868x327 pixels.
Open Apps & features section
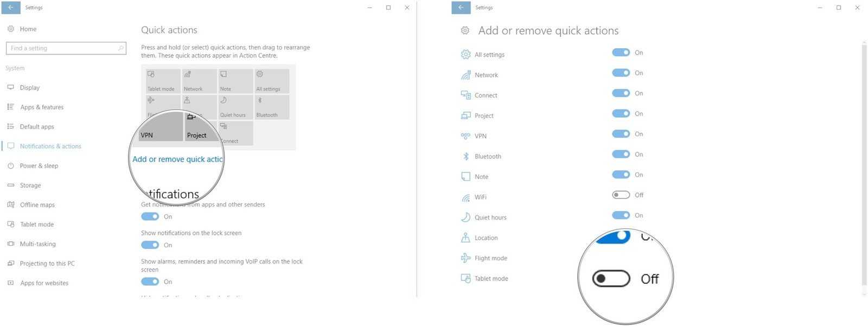click(42, 107)
